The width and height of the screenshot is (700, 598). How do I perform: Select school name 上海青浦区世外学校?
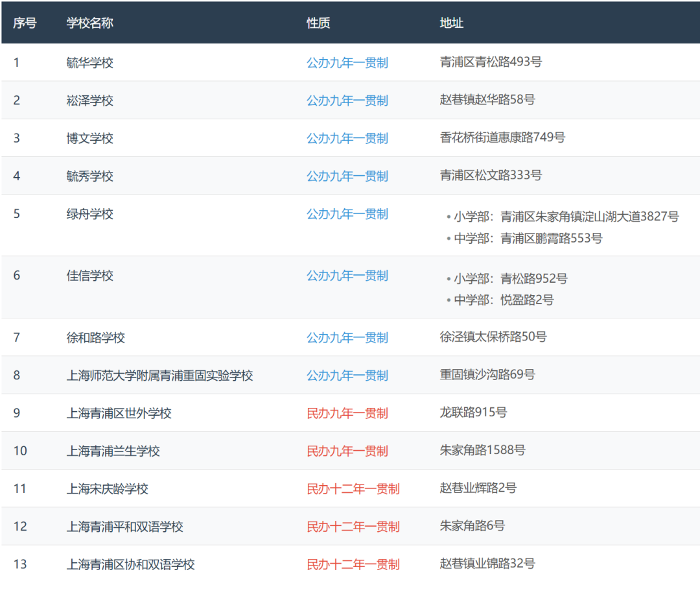119,413
